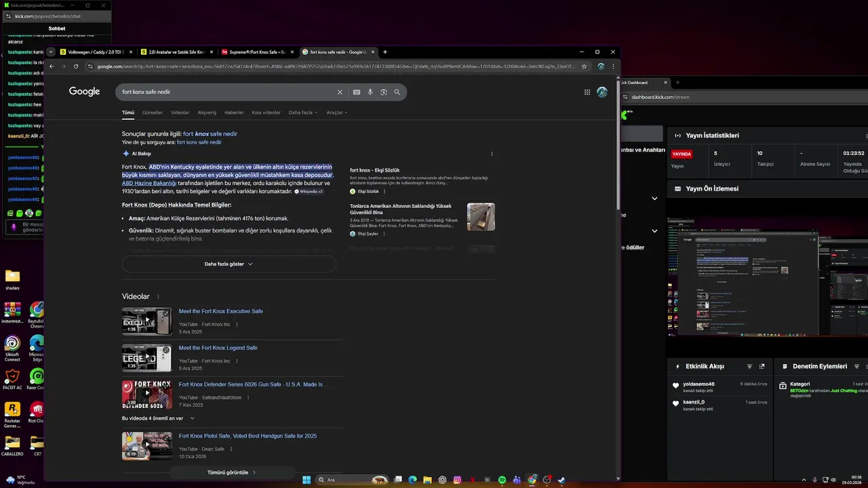Open options for the Ekşi Sözlük source
The image size is (868, 488).
coord(384,192)
